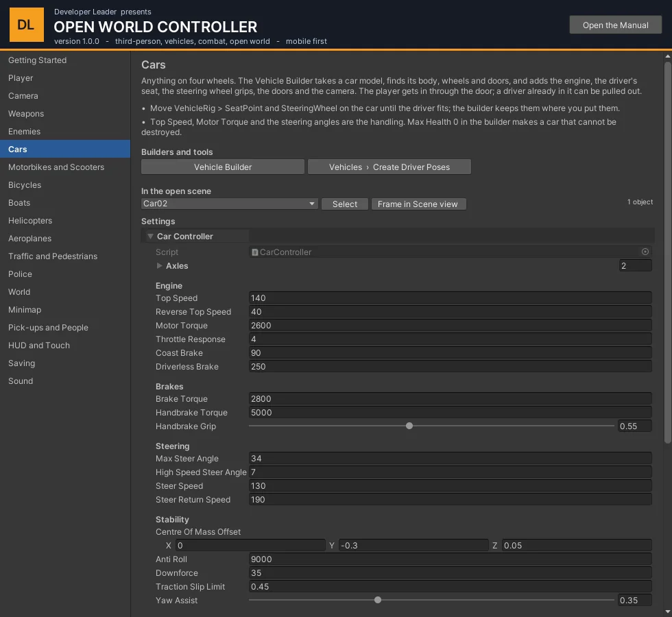Adjust the Handbrake Grip slider handle

[409, 426]
